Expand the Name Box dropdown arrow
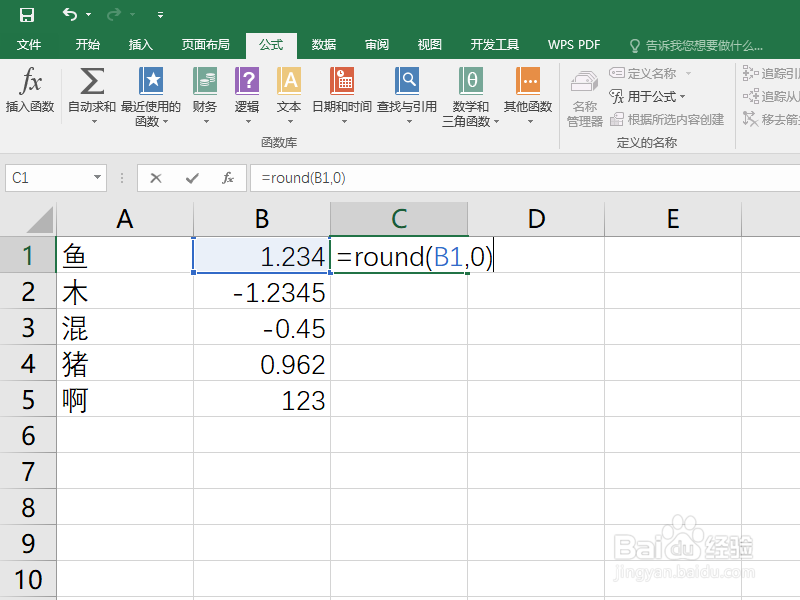This screenshot has height=600, width=800. tap(97, 178)
